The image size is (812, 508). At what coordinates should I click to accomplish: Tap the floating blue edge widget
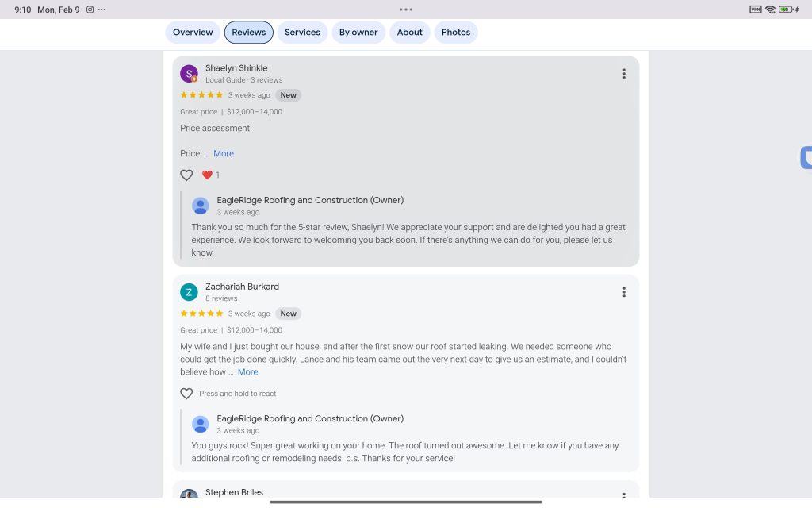(x=806, y=158)
